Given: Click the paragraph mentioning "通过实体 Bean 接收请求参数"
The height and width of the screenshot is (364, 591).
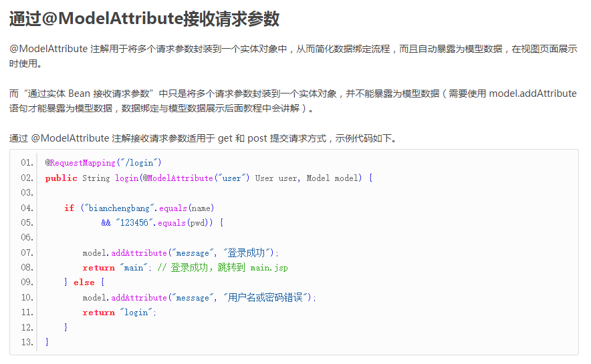Looking at the screenshot, I should tap(293, 101).
